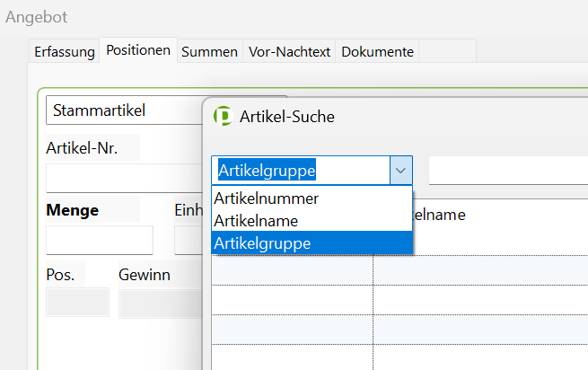Click the Gewinn field
The image size is (588, 370).
click(x=160, y=303)
